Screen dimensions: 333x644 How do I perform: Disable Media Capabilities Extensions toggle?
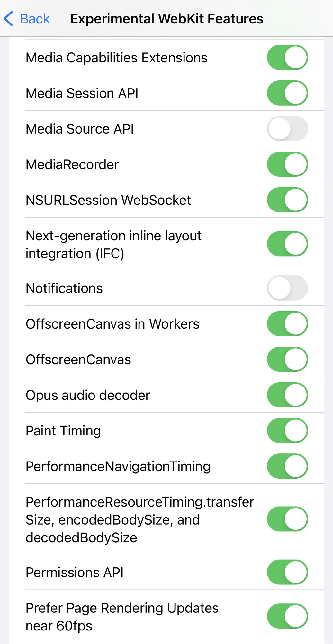[x=287, y=58]
